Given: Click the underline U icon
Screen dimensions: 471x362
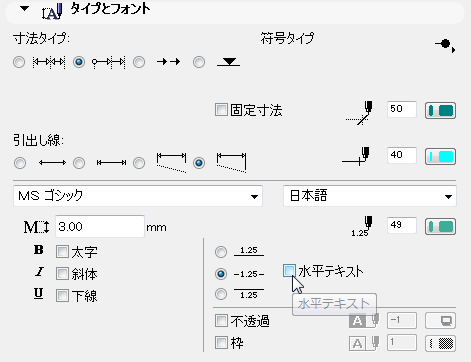Looking at the screenshot, I should click(x=39, y=293).
